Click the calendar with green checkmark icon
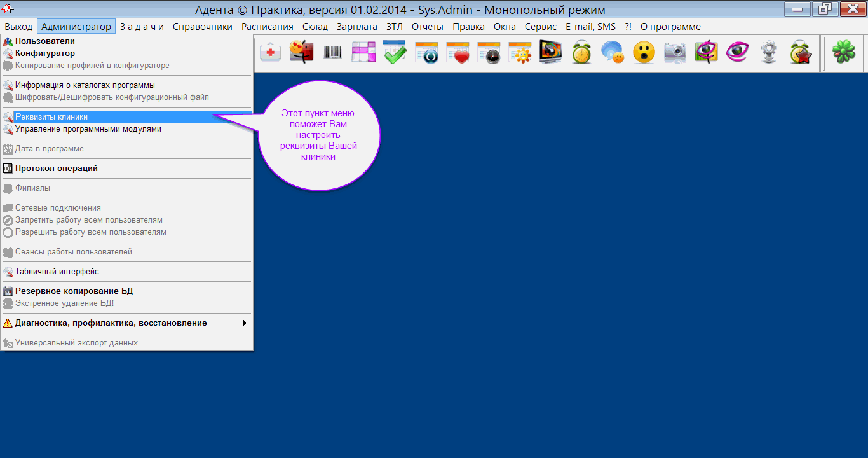 [x=395, y=53]
